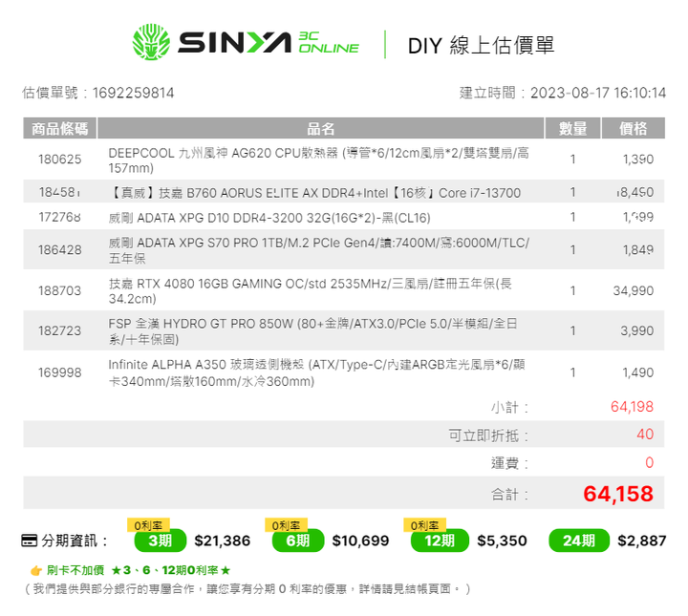
Task: Select the 6期 installment badge
Action: point(298,541)
